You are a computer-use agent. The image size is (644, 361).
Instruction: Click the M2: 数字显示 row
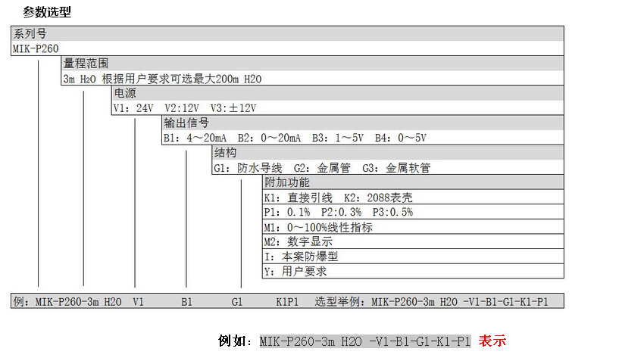[298, 241]
